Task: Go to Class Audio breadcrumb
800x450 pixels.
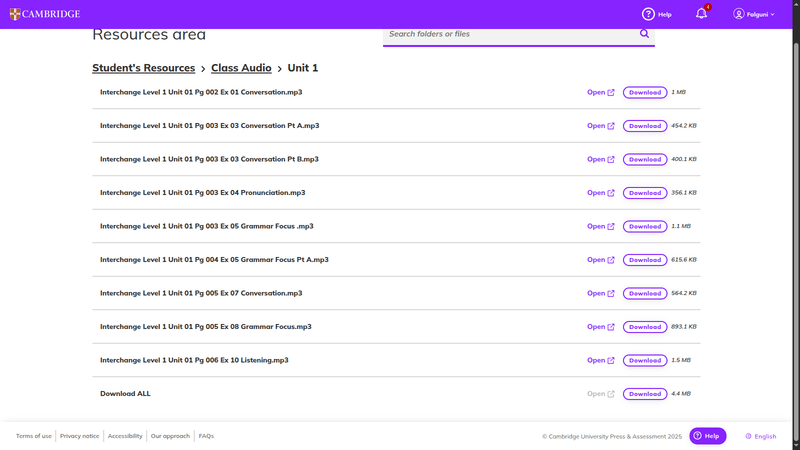Action: coord(241,68)
